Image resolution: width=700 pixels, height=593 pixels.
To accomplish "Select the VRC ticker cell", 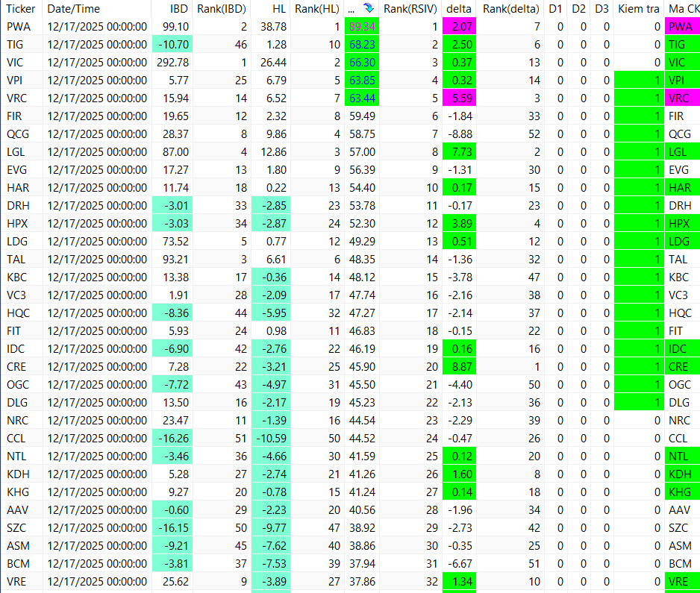I will click(x=22, y=98).
